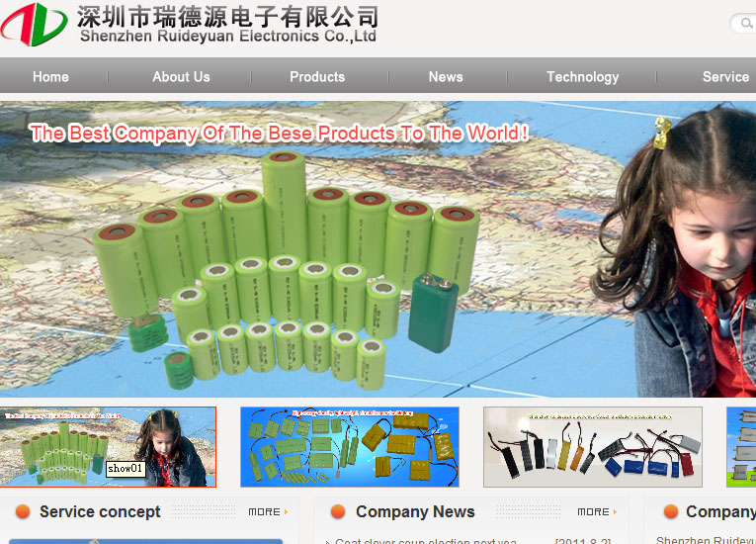Select the girl and batteries thumbnail

[x=108, y=447]
